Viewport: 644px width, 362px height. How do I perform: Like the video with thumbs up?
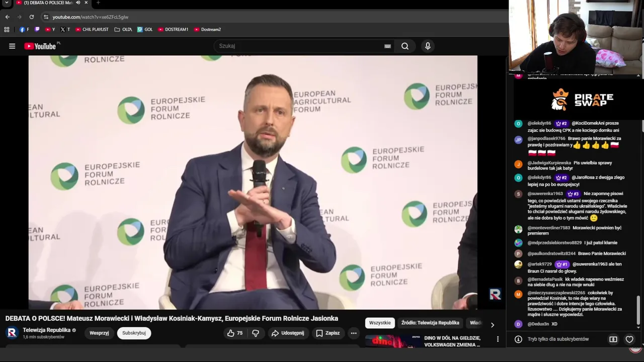(235, 333)
